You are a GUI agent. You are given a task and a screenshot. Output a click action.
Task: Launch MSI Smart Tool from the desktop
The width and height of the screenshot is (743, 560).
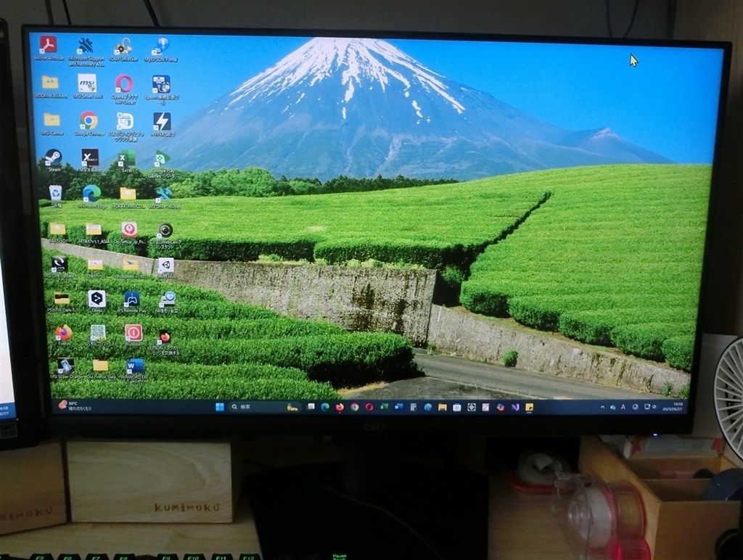coord(86,84)
